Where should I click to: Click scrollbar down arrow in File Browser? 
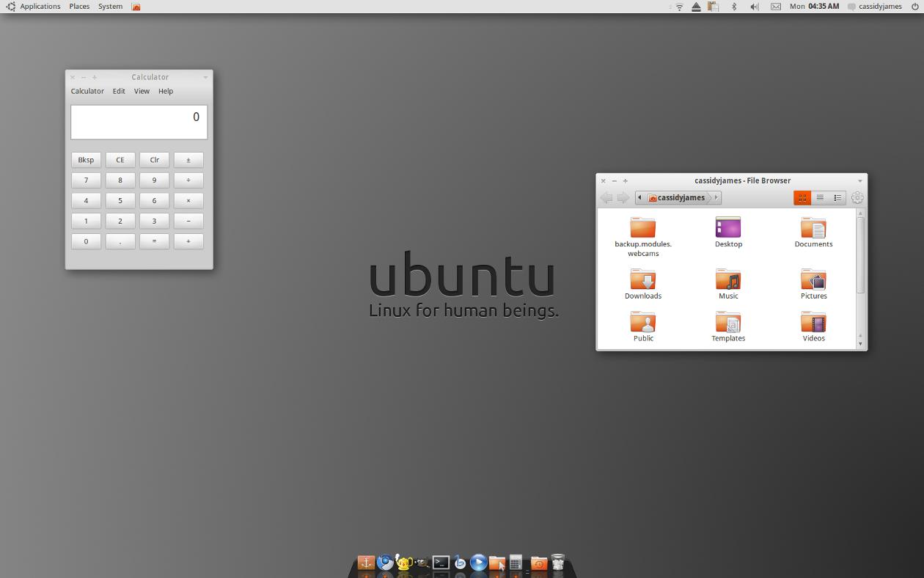tap(860, 344)
